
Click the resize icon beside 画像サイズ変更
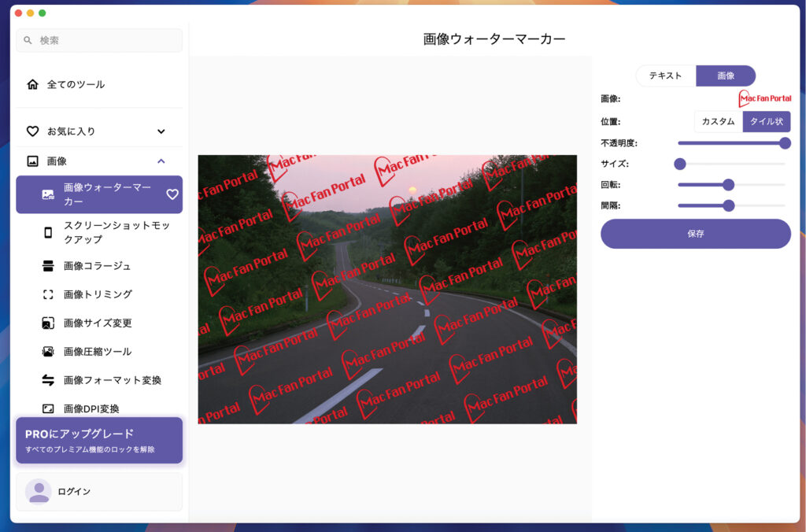click(x=48, y=323)
